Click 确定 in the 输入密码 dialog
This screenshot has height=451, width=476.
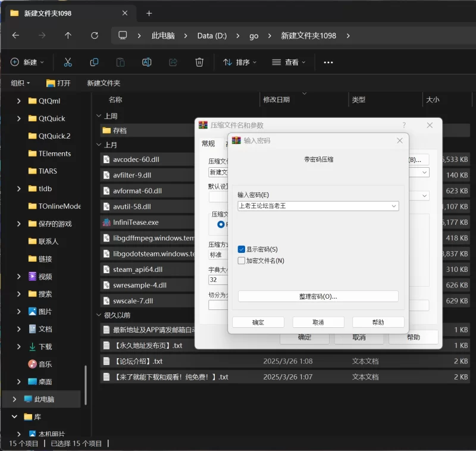pyautogui.click(x=258, y=322)
